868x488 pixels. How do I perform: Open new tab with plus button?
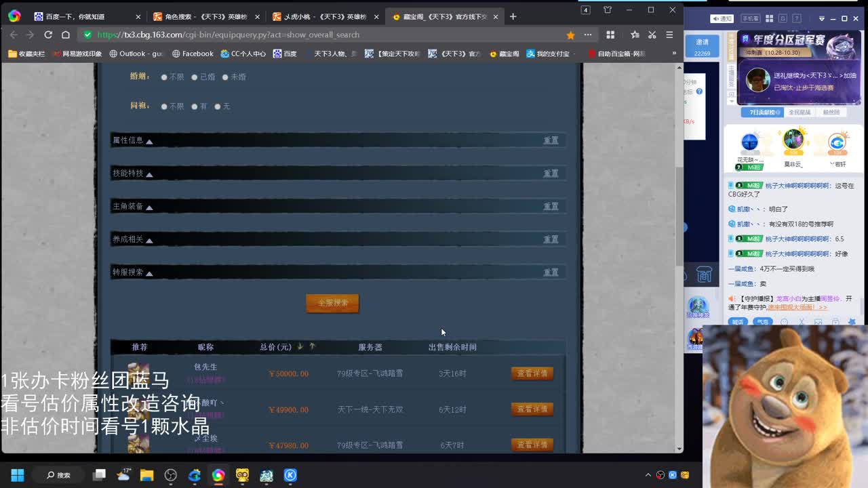pyautogui.click(x=513, y=16)
